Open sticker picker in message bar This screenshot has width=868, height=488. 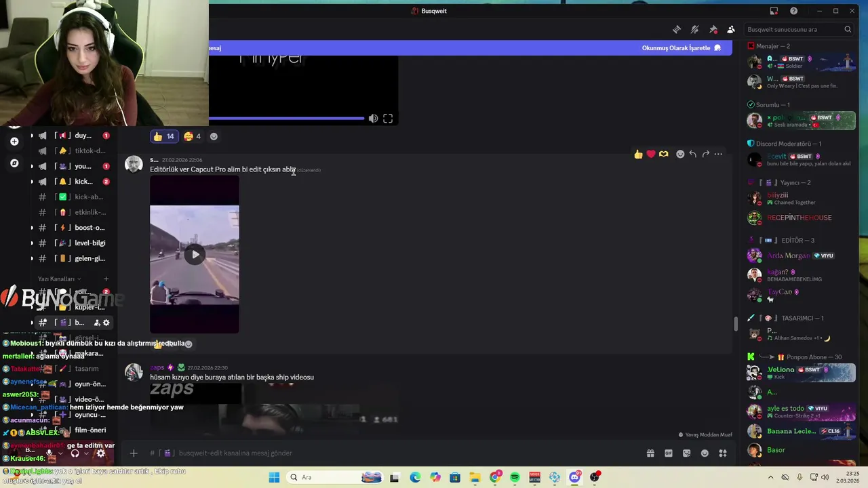[687, 453]
